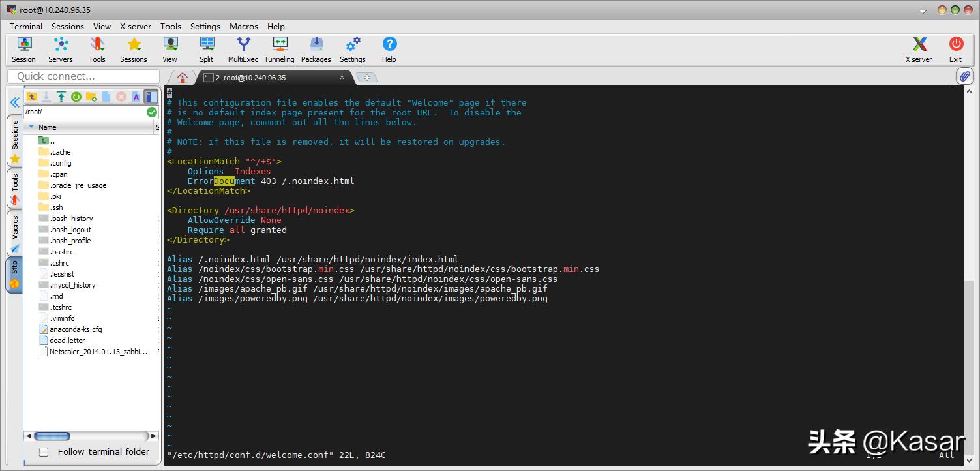This screenshot has height=471, width=980.
Task: Click the SFTP upload arrow icon
Action: pyautogui.click(x=61, y=97)
